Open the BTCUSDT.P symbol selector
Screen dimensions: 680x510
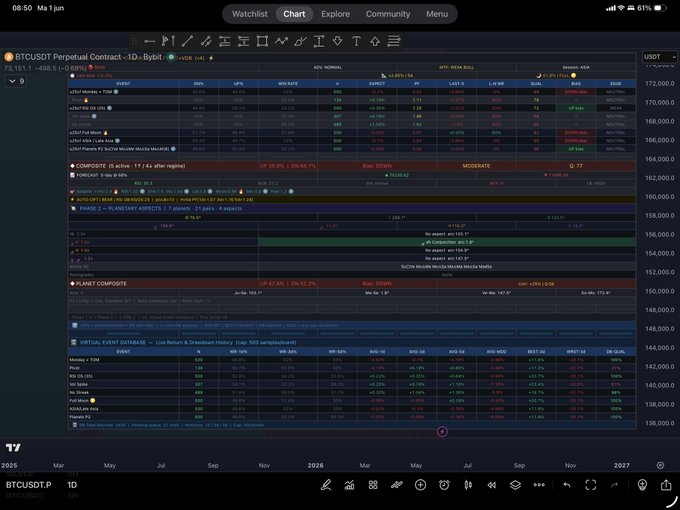tap(29, 485)
